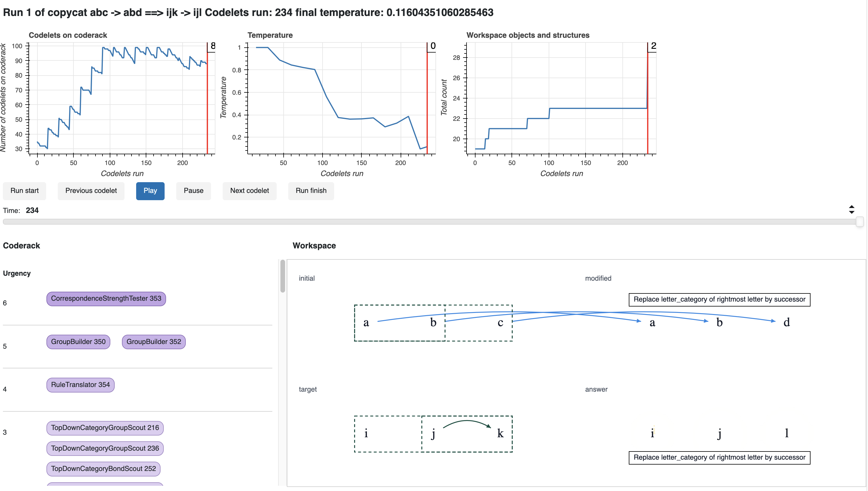
Task: Select the CorrespondenceStrengthTester 353 codelet
Action: pyautogui.click(x=106, y=299)
